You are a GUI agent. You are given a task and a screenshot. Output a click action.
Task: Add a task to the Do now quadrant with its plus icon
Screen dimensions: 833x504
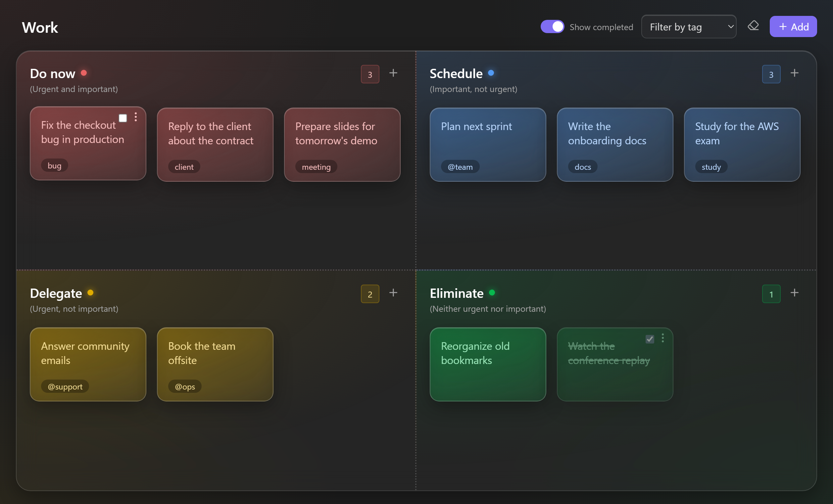click(393, 73)
